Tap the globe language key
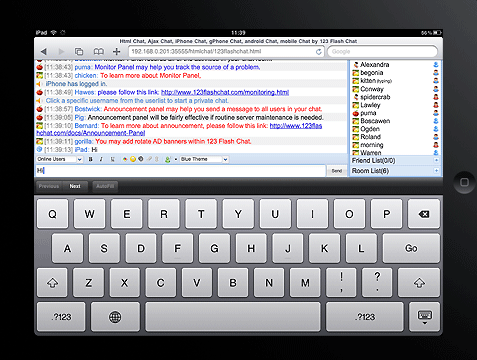Screen dimensions: 477x360 point(115,317)
